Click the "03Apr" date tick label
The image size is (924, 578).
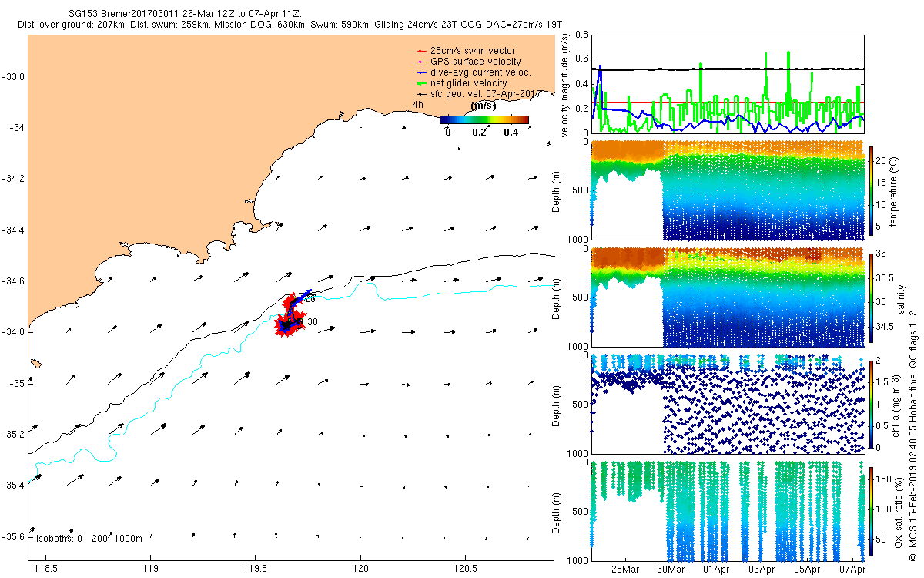(762, 568)
